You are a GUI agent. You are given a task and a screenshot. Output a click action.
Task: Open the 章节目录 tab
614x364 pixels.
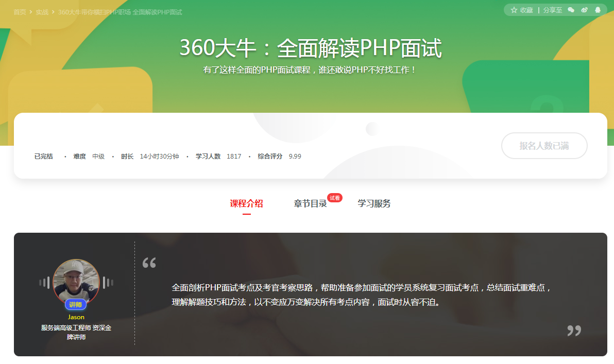pyautogui.click(x=310, y=203)
